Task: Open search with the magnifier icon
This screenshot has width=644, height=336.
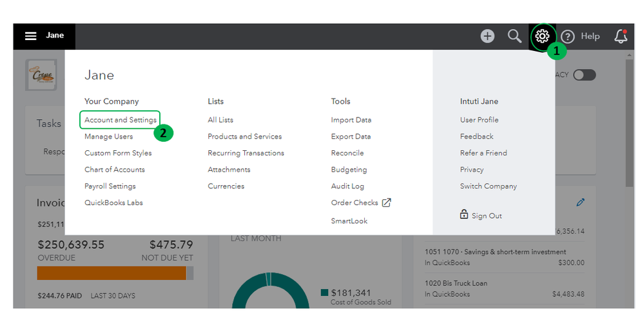Action: point(514,36)
